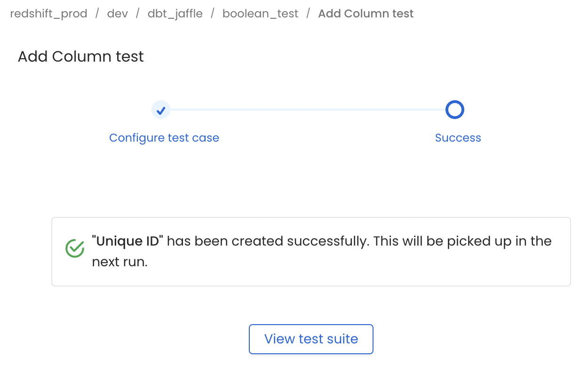Click the green success checkmark icon
The image size is (588, 366).
click(x=74, y=248)
